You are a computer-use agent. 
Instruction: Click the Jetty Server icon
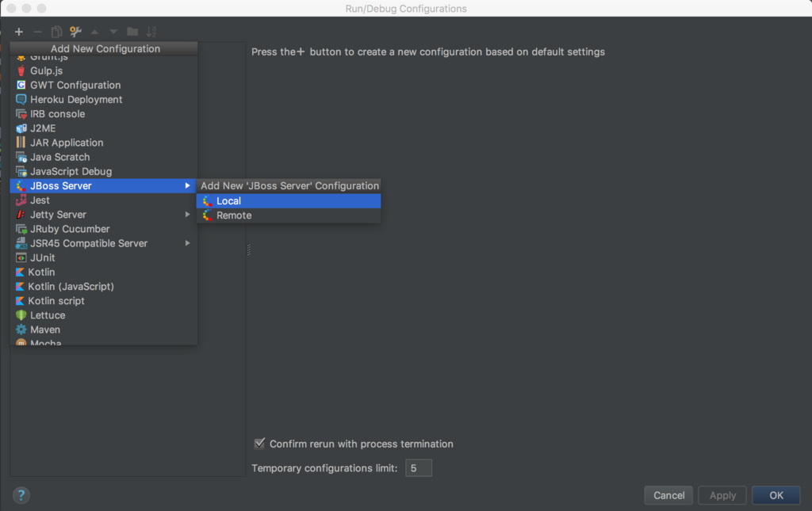pyautogui.click(x=21, y=214)
